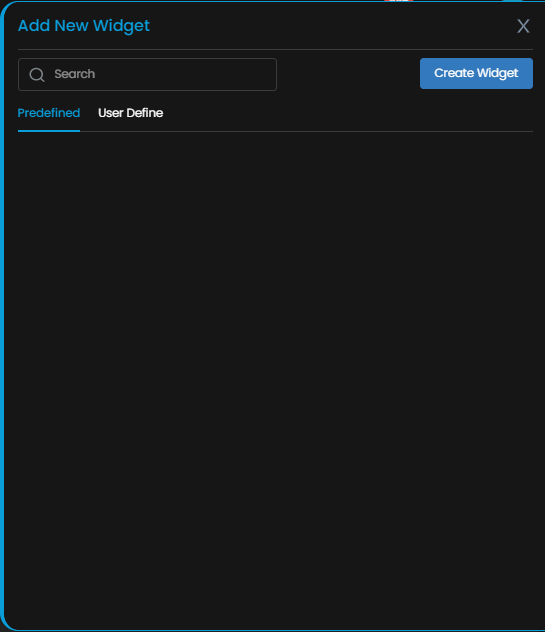Click the highlighted Predefined tab label
This screenshot has height=632, width=545.
[x=49, y=113]
